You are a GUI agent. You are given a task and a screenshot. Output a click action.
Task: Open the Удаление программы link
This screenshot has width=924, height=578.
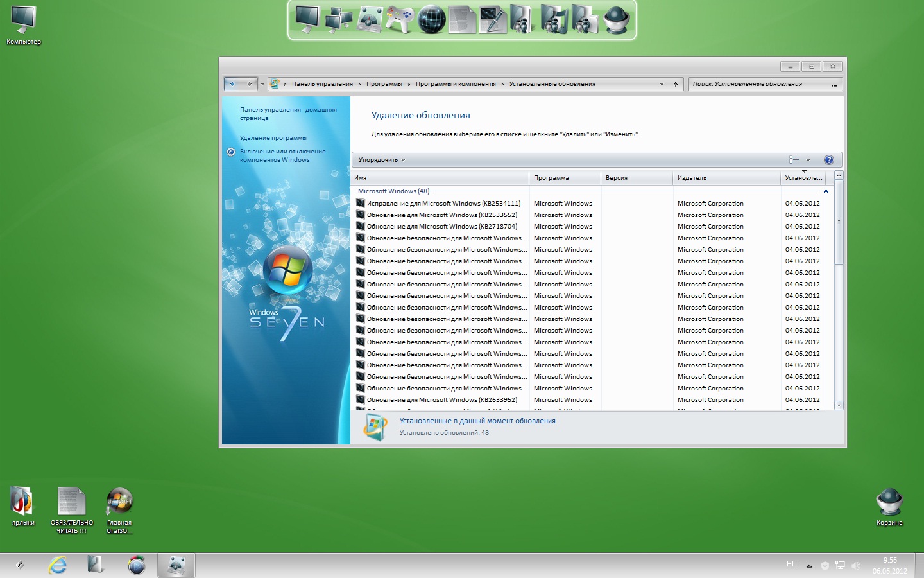(273, 138)
